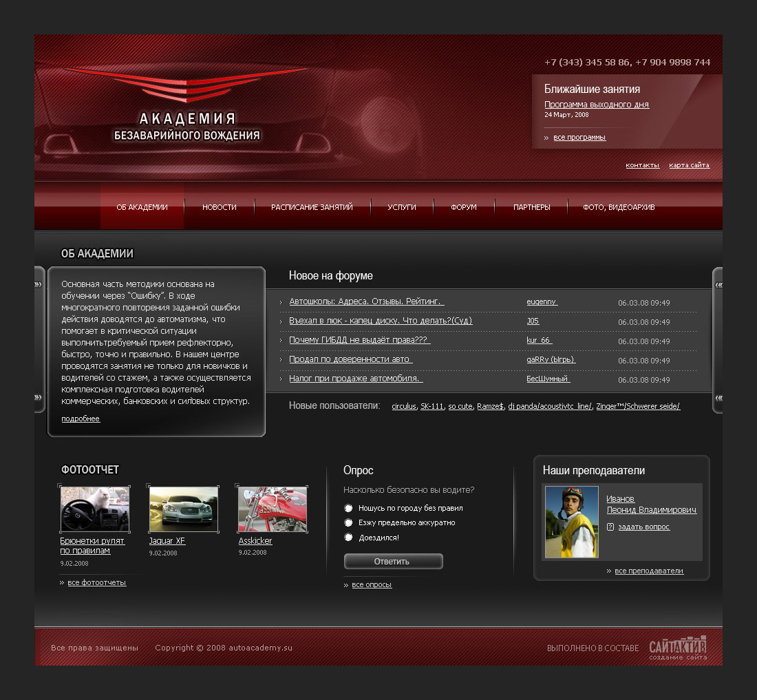Image resolution: width=757 pixels, height=700 pixels.
Task: Click the arrow icon before "все опросы"
Action: pos(346,584)
